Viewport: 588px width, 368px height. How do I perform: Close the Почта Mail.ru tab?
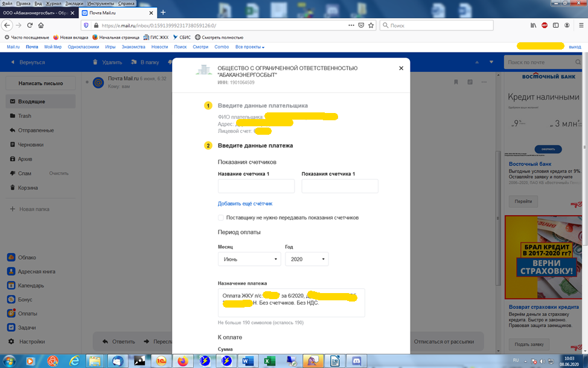tap(151, 13)
